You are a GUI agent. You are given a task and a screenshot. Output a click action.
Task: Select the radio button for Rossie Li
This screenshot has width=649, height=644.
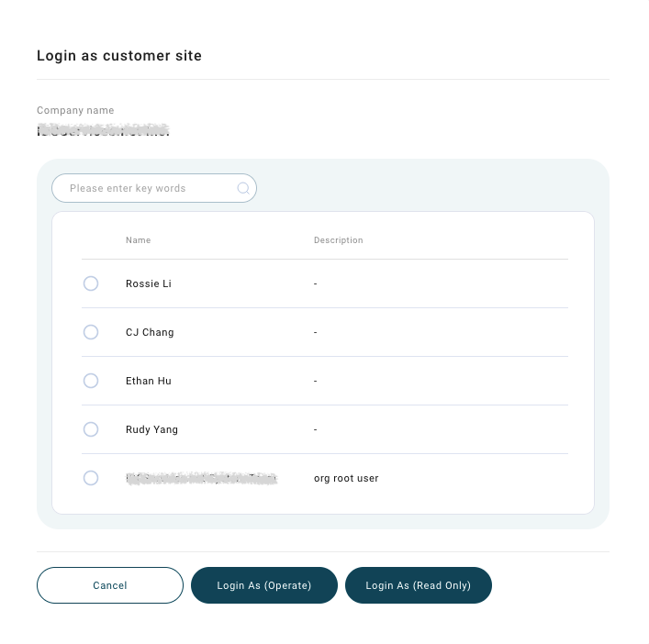tap(91, 283)
